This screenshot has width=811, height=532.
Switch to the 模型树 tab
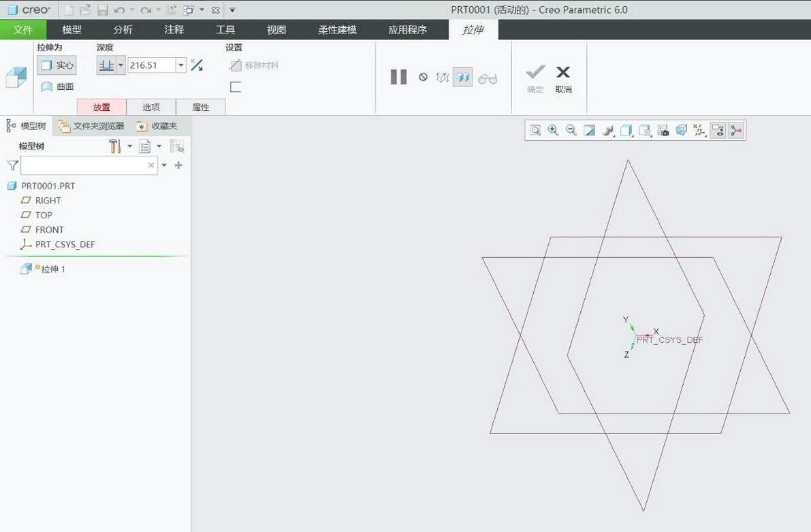coord(27,125)
